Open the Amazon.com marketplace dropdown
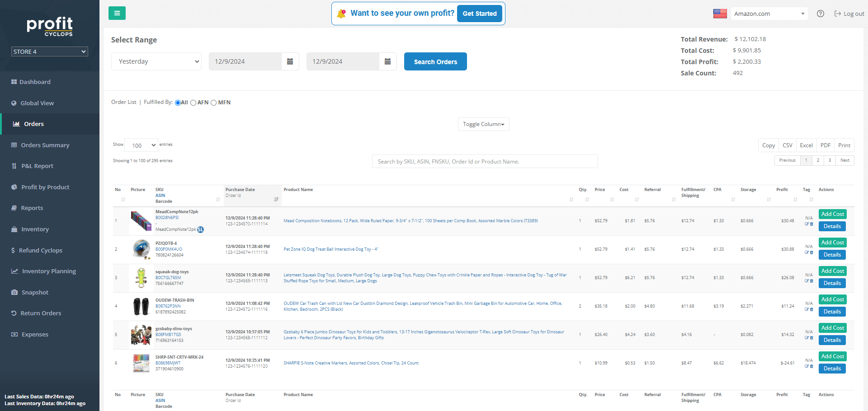 [x=769, y=14]
